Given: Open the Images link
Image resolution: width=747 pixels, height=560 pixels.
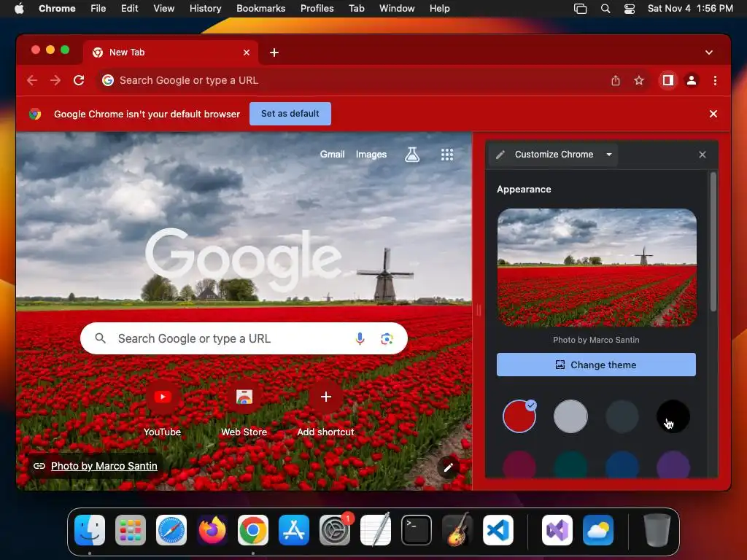Looking at the screenshot, I should point(371,155).
